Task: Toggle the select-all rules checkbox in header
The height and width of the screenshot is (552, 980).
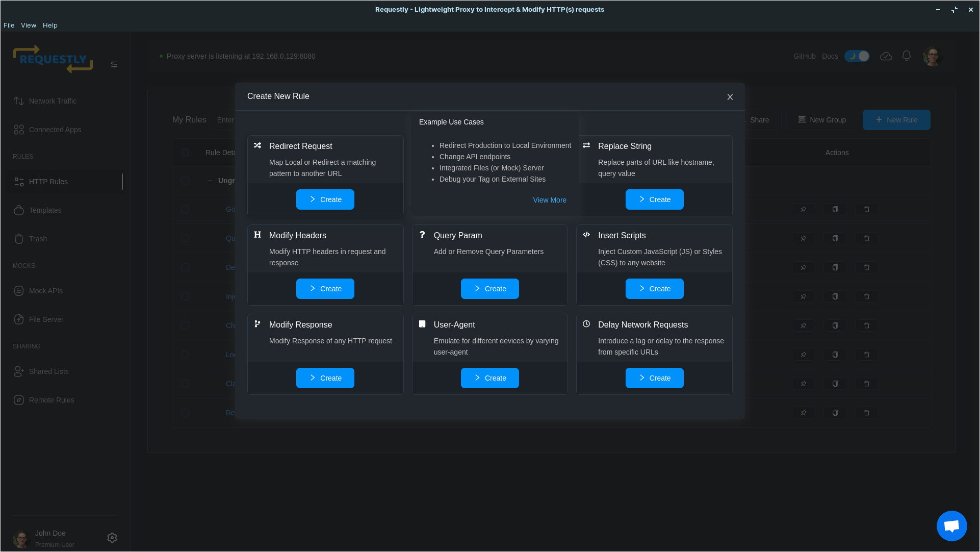Action: click(x=185, y=153)
